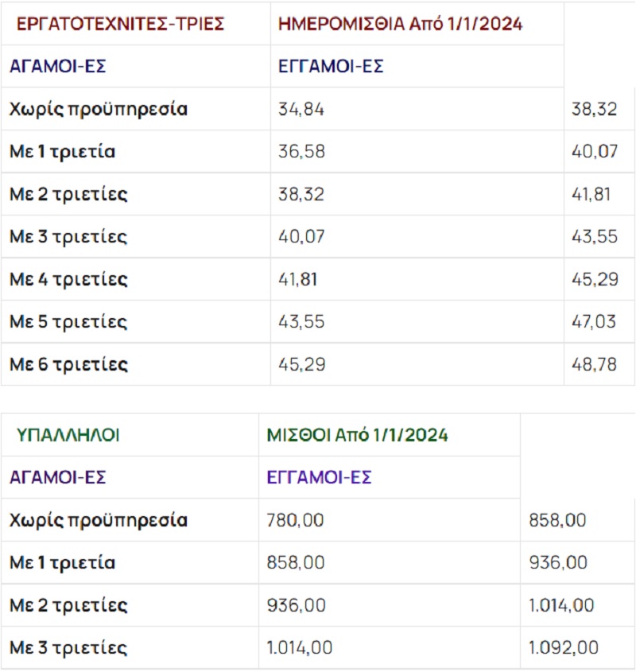Click the Με 6 τριετίες row label
The width and height of the screenshot is (636, 672).
(68, 365)
